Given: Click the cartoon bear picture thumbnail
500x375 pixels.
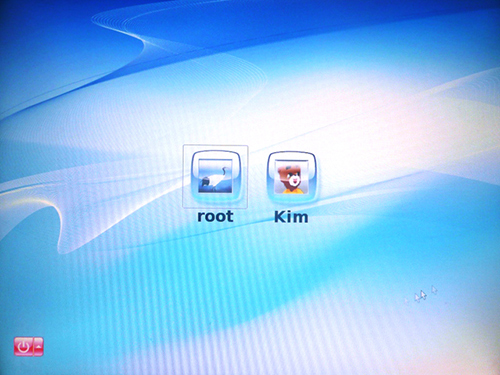Looking at the screenshot, I should (x=291, y=177).
